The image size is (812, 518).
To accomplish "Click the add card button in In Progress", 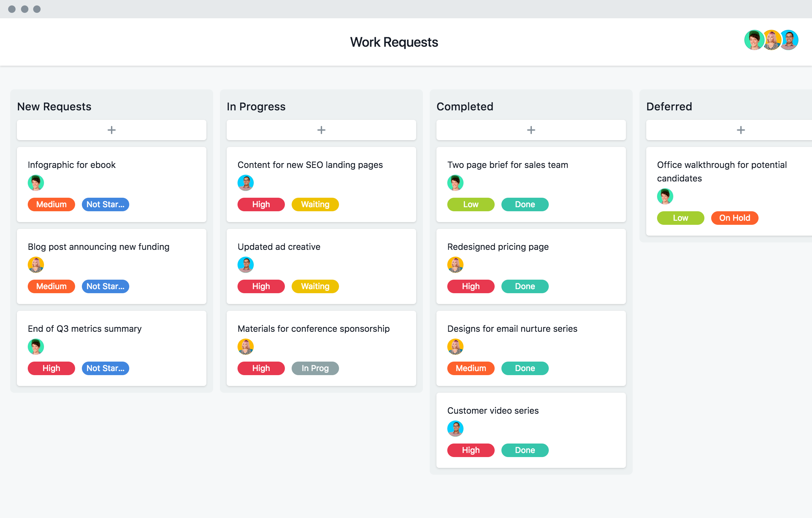I will click(x=321, y=130).
